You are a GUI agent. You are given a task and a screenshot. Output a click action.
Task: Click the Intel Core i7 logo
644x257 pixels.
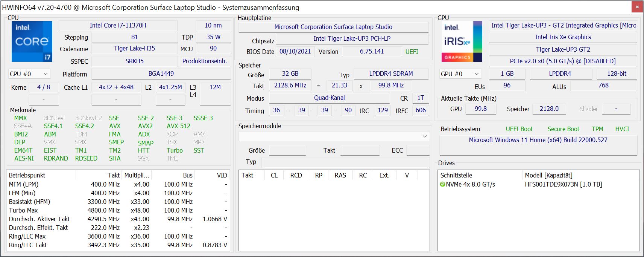click(x=32, y=41)
